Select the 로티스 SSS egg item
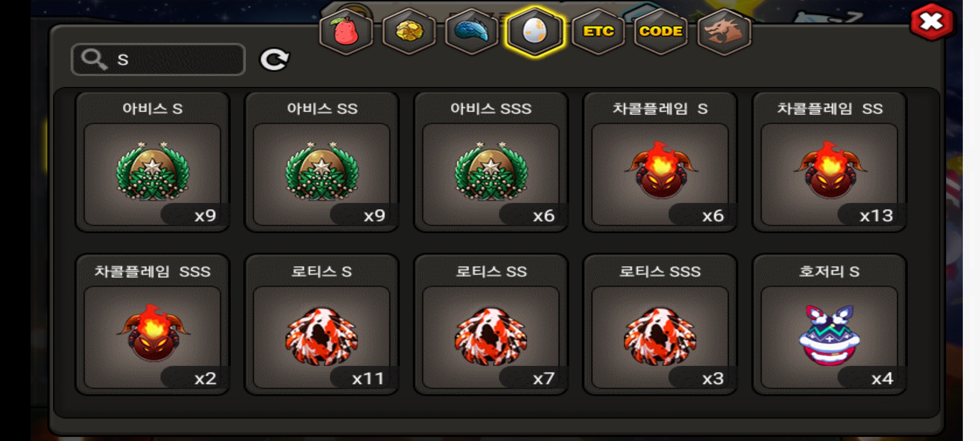The height and width of the screenshot is (441, 980). click(x=660, y=325)
